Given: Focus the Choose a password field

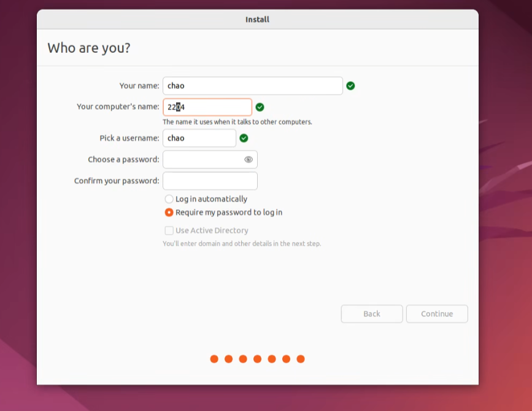Looking at the screenshot, I should pyautogui.click(x=210, y=160).
